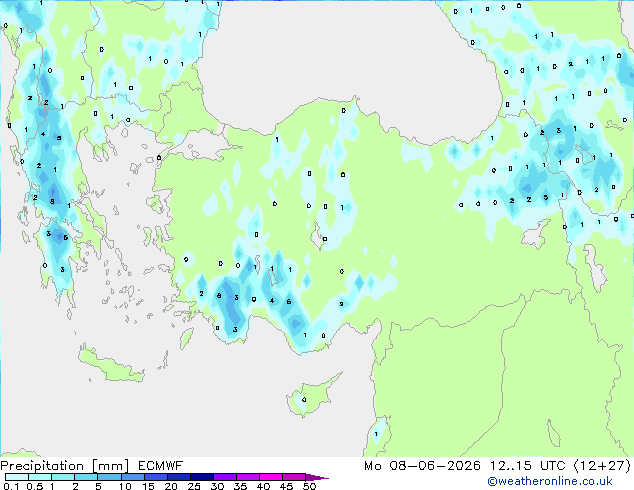The image size is (634, 490).
Task: Click the legend value "0.5"
Action: point(35,486)
